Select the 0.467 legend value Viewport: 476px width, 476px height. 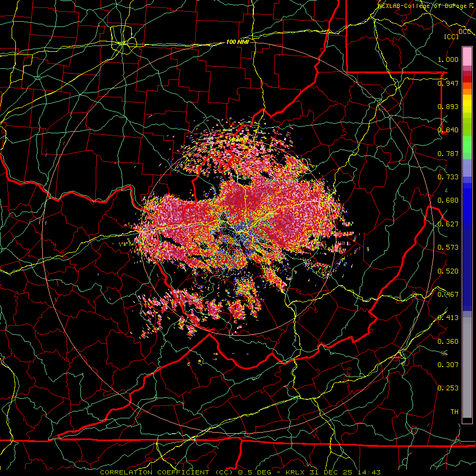(448, 295)
